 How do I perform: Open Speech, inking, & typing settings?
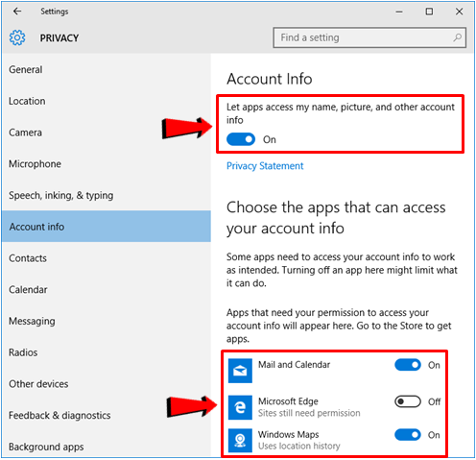click(x=107, y=195)
